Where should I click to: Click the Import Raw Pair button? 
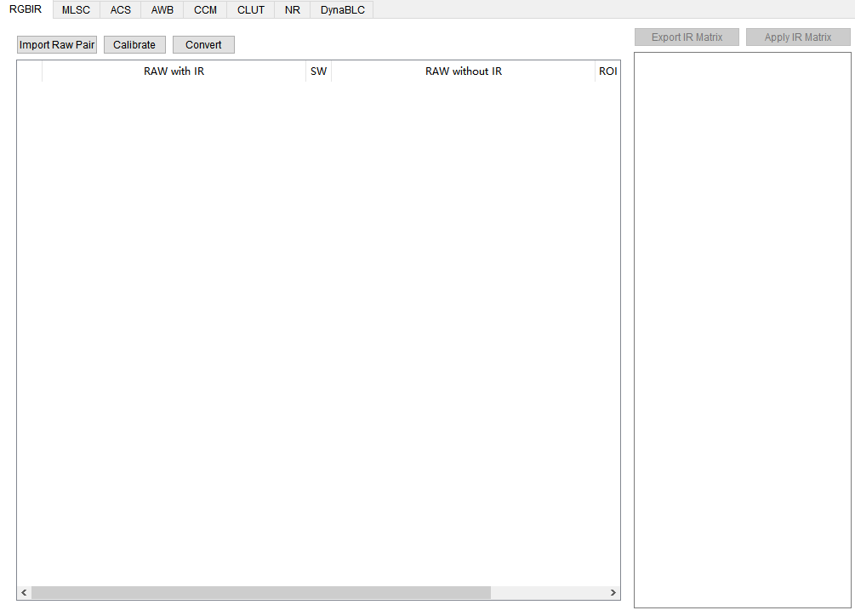[57, 45]
